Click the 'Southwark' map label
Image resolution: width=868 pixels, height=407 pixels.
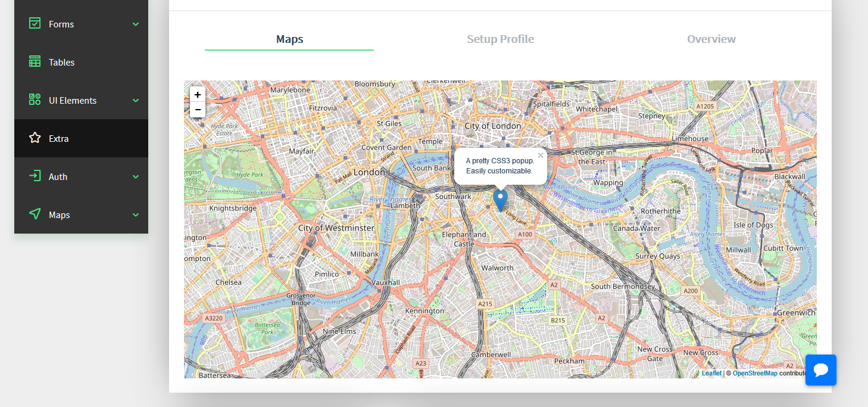(x=453, y=197)
